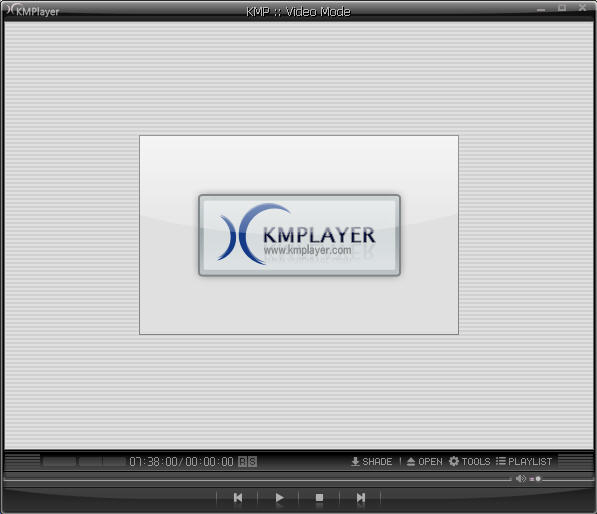Click the total duration 00:00:00
Image resolution: width=597 pixels, height=514 pixels.
[209, 462]
